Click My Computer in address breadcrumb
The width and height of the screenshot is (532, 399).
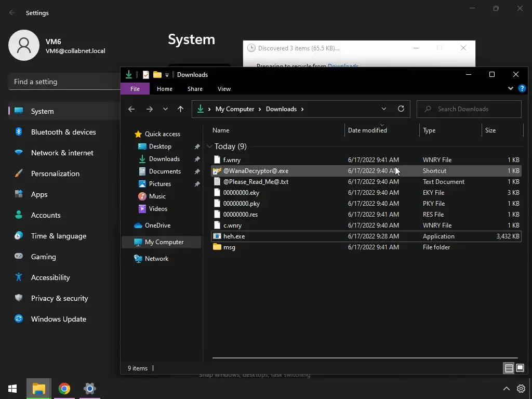click(235, 109)
